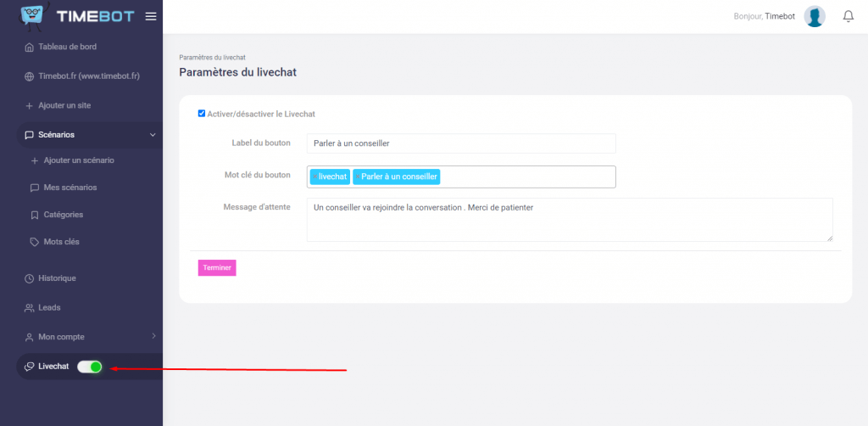
Task: Open the notifications bell
Action: pos(848,17)
